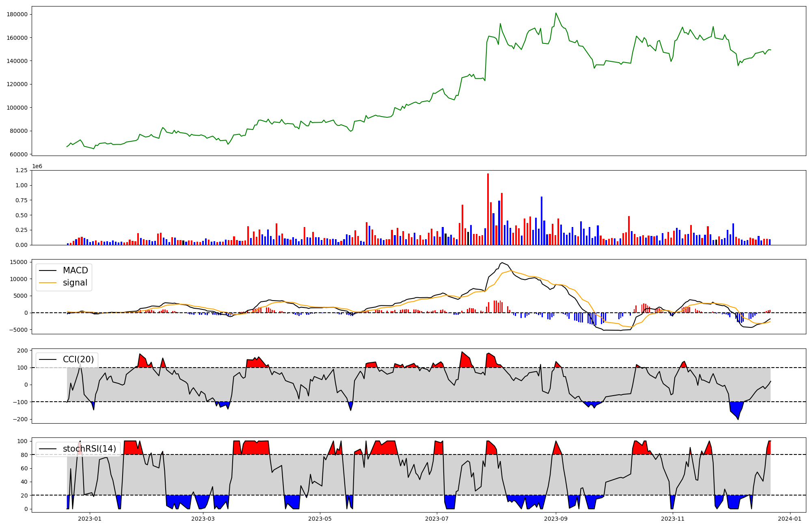Click the 1.25 volume axis label

click(x=22, y=170)
